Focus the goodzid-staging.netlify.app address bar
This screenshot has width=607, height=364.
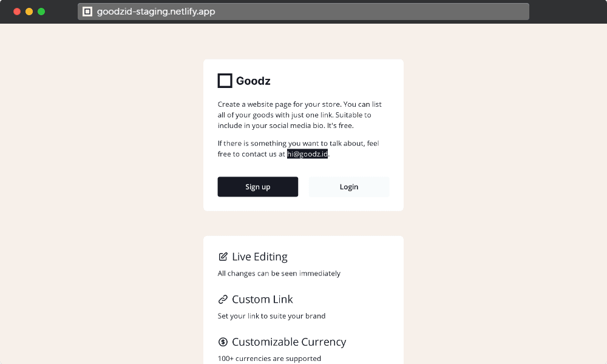pyautogui.click(x=303, y=12)
